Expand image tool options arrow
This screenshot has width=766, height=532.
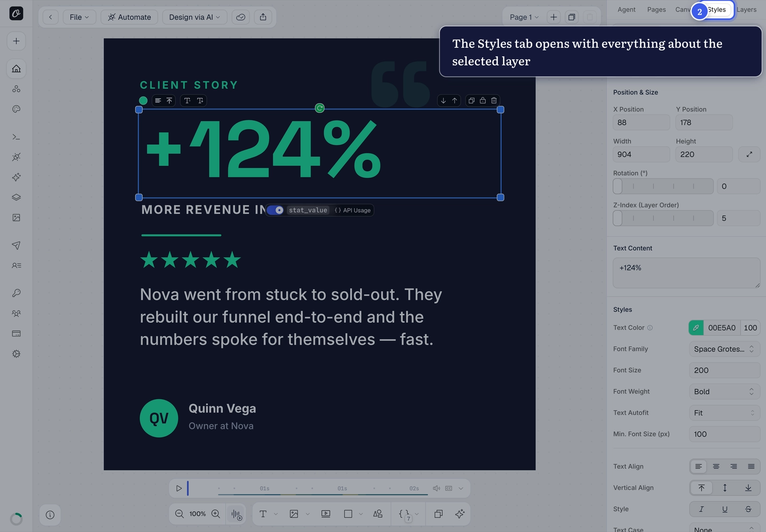pos(308,514)
